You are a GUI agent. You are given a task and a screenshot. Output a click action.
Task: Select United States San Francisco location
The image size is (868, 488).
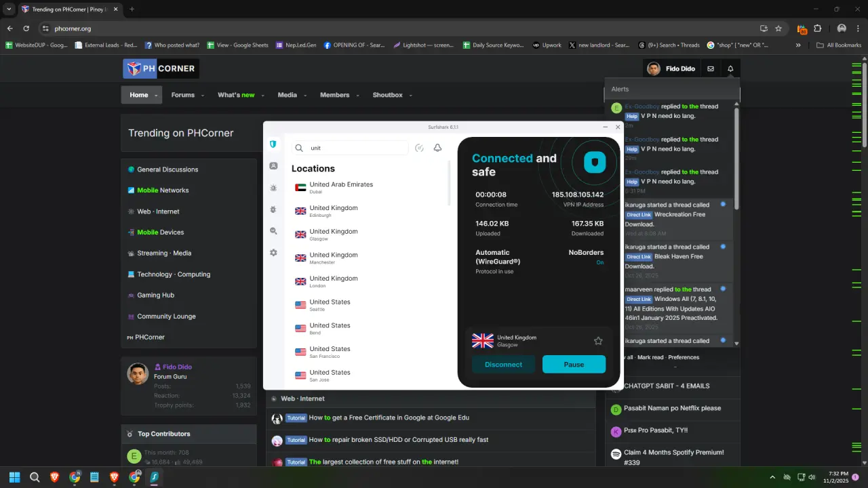370,352
